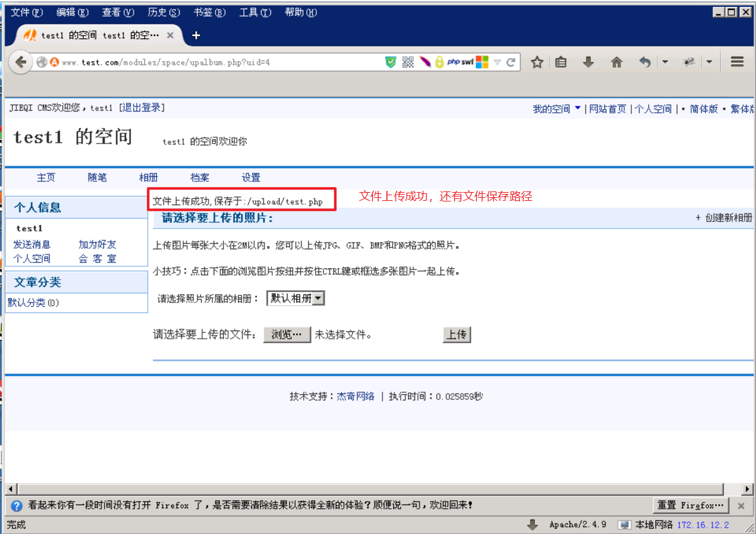Click the colored squares add-on icon
Screen dimensions: 756x534
[482, 62]
